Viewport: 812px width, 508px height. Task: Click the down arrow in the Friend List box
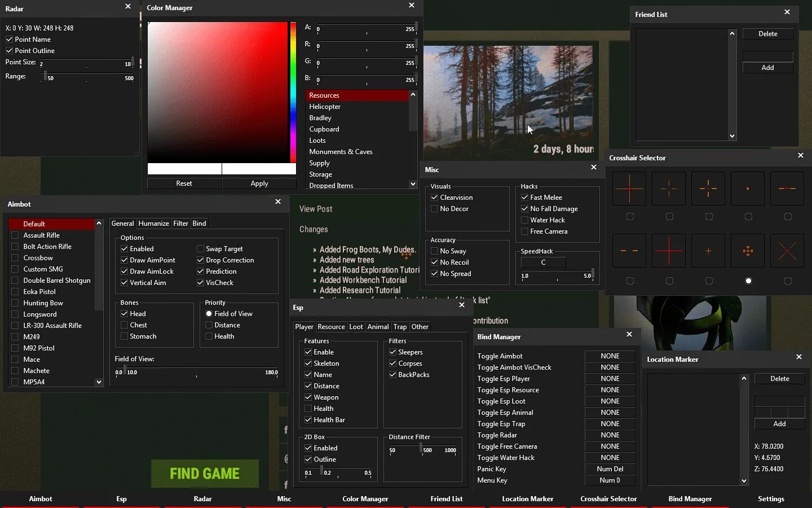[x=732, y=136]
